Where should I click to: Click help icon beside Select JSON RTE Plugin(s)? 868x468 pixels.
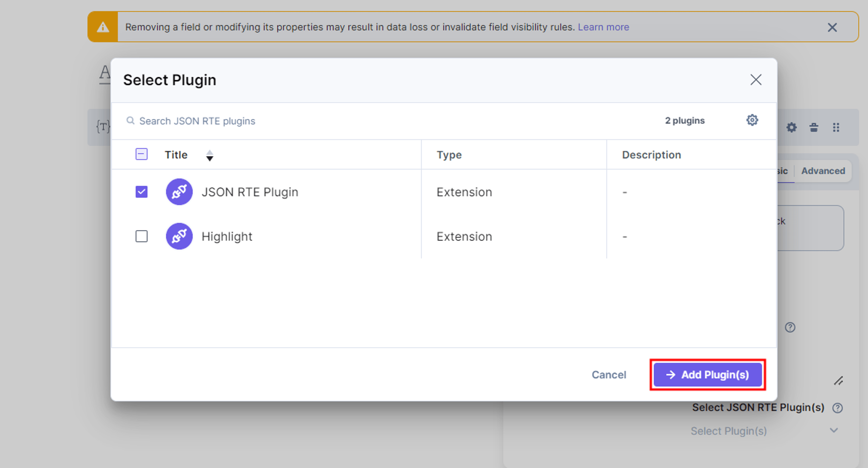837,408
